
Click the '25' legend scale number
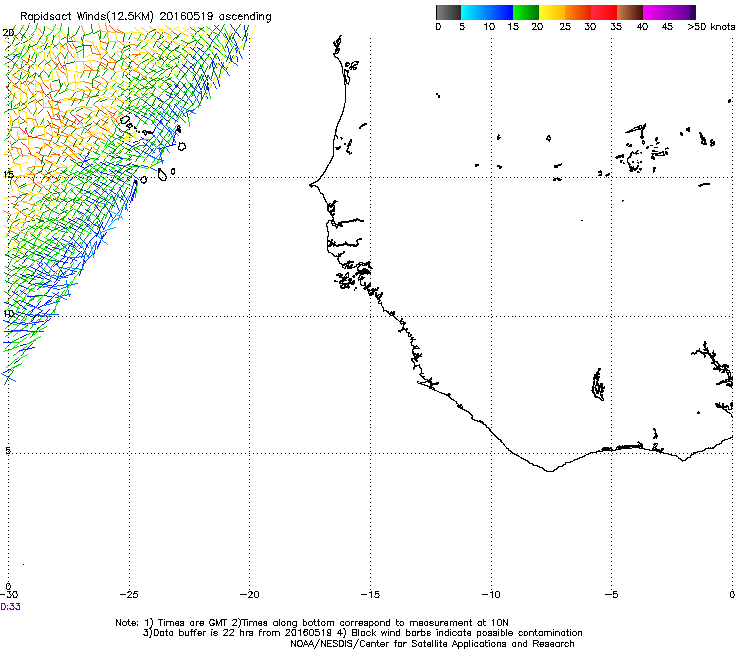[x=565, y=27]
